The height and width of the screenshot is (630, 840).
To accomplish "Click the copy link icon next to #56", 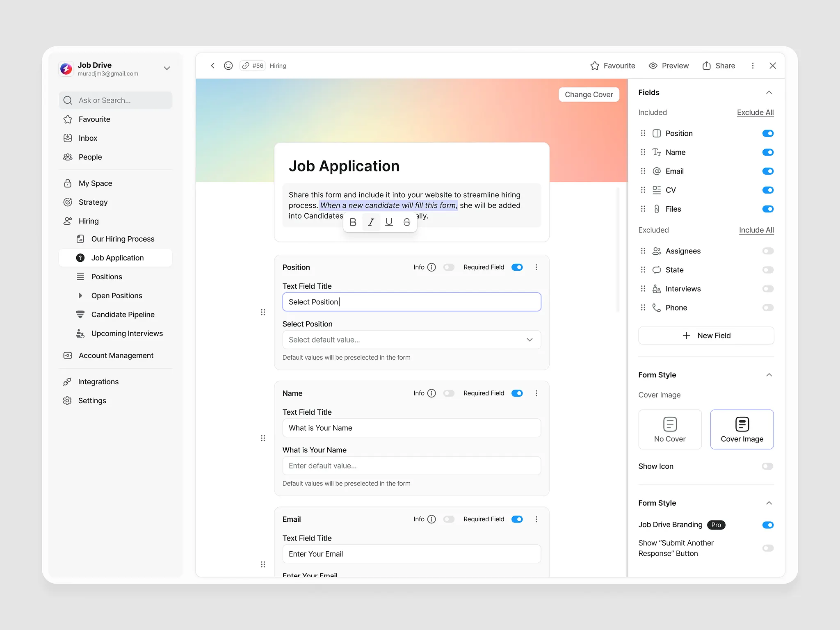I will click(x=246, y=66).
